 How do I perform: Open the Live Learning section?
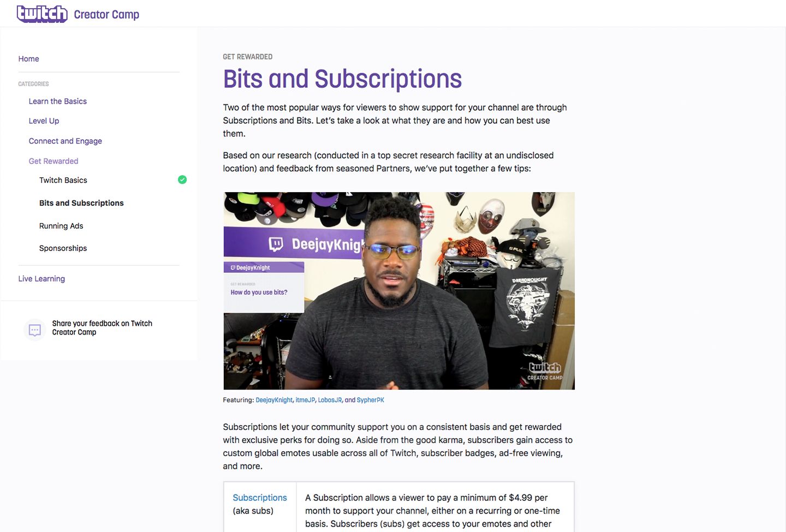(x=41, y=279)
